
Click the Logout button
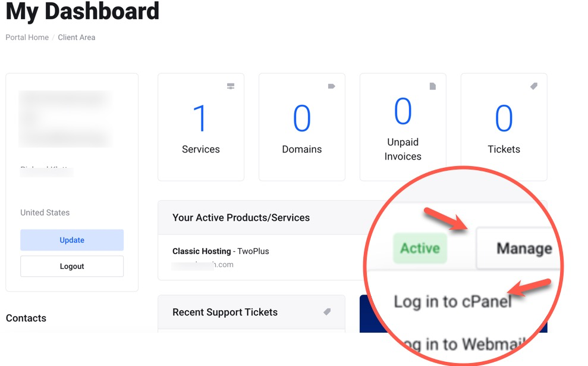click(72, 267)
